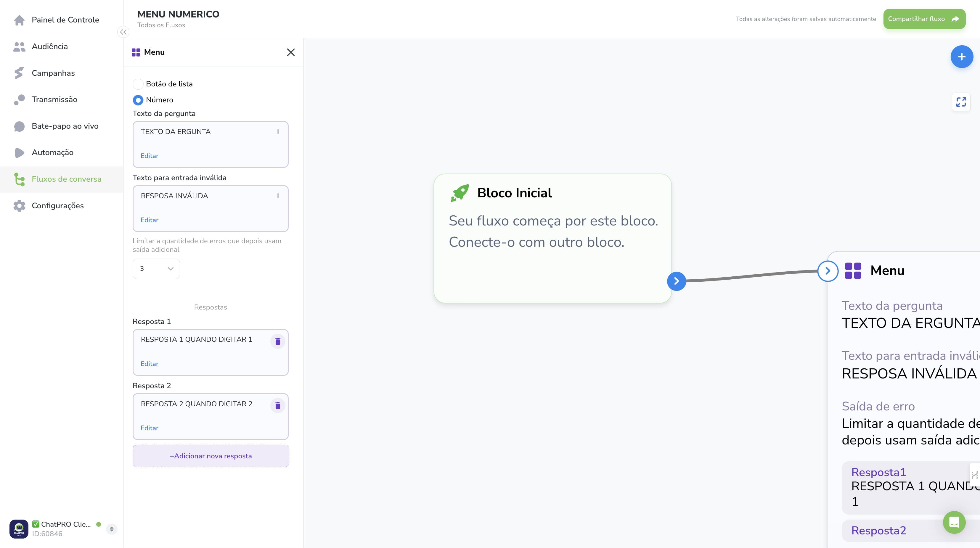Open the error limit dropdown showing 3
Screen dimensions: 980x548
tap(156, 269)
